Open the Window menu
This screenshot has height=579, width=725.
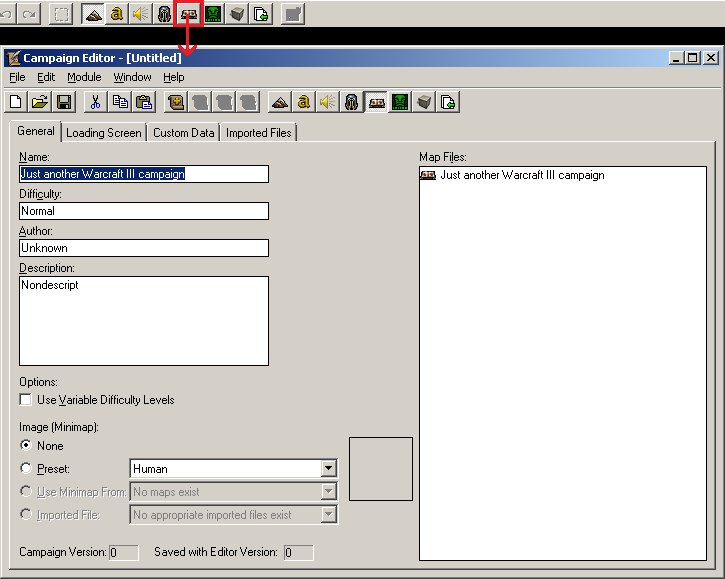[x=132, y=77]
